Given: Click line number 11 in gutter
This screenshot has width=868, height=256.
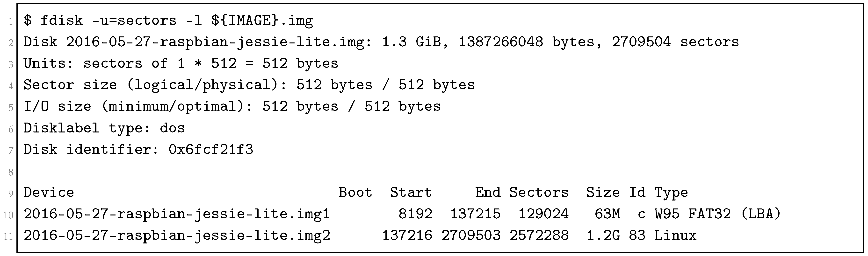Looking at the screenshot, I should (8, 237).
